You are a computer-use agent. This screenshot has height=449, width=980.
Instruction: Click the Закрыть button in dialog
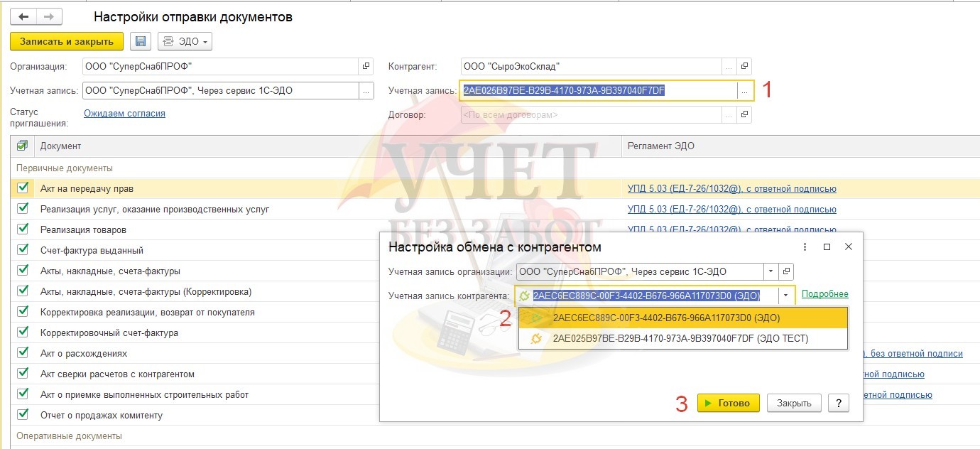[x=794, y=403]
